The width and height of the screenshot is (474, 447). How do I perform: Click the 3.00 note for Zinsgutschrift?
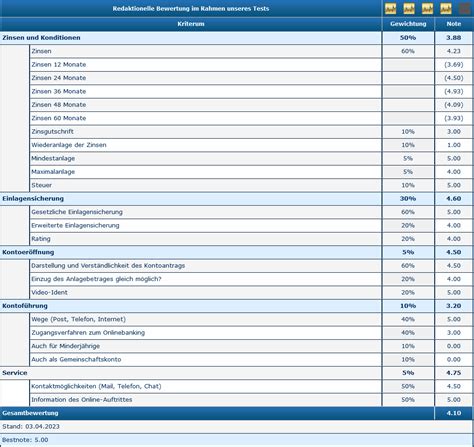[x=454, y=132]
